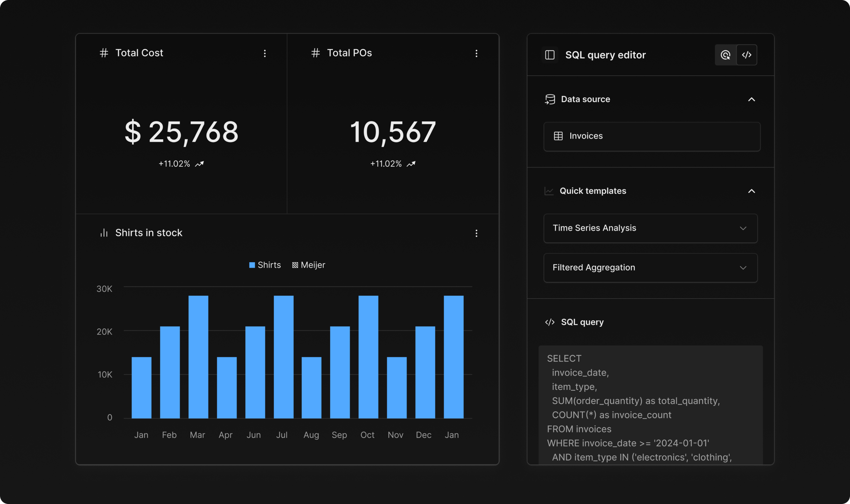Toggle the Meijer legend series
The image size is (850, 504).
tap(308, 265)
